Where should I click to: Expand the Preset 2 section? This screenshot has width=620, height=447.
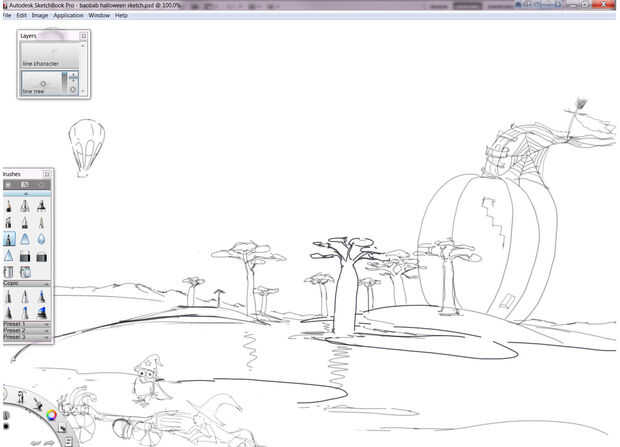[26, 330]
